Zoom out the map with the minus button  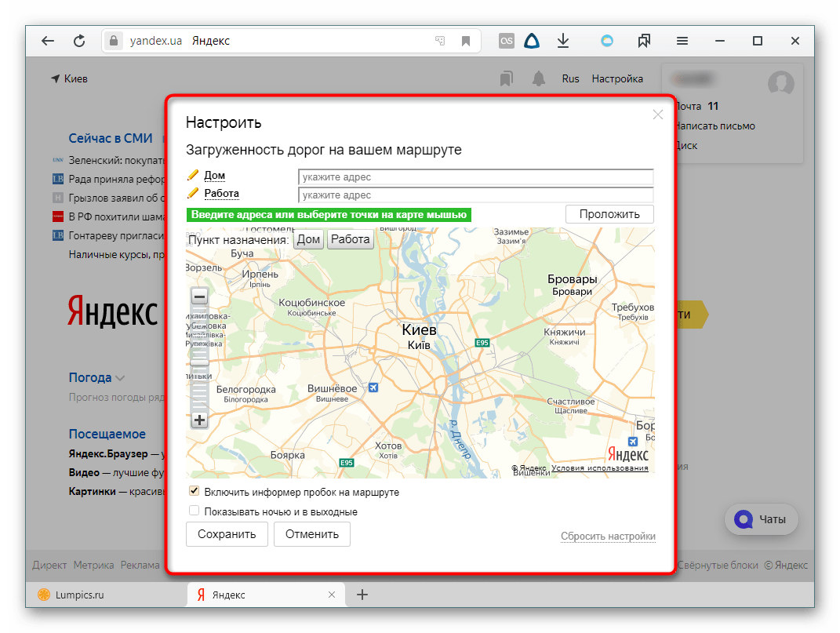pyautogui.click(x=199, y=296)
